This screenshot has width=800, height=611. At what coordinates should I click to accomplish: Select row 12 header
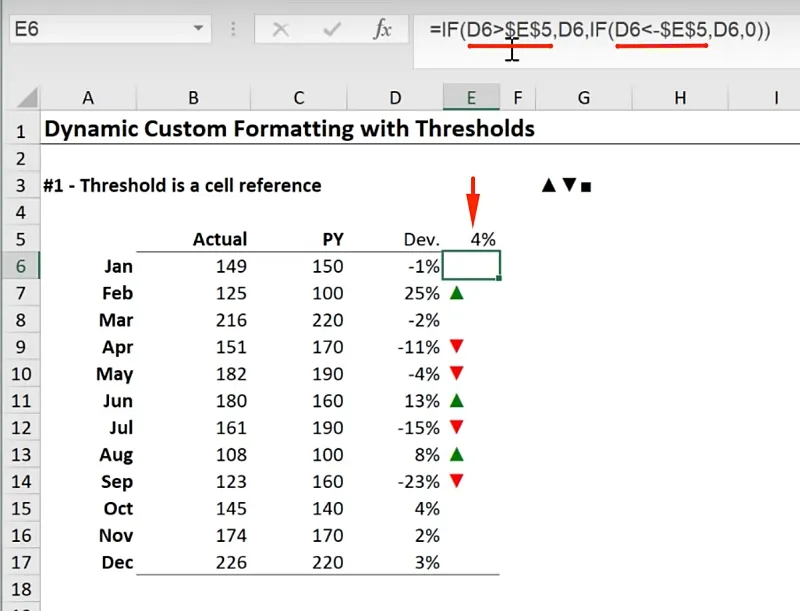click(19, 428)
